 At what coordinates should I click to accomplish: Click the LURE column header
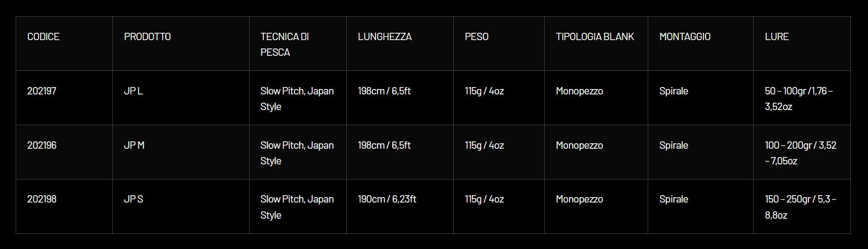pos(777,37)
